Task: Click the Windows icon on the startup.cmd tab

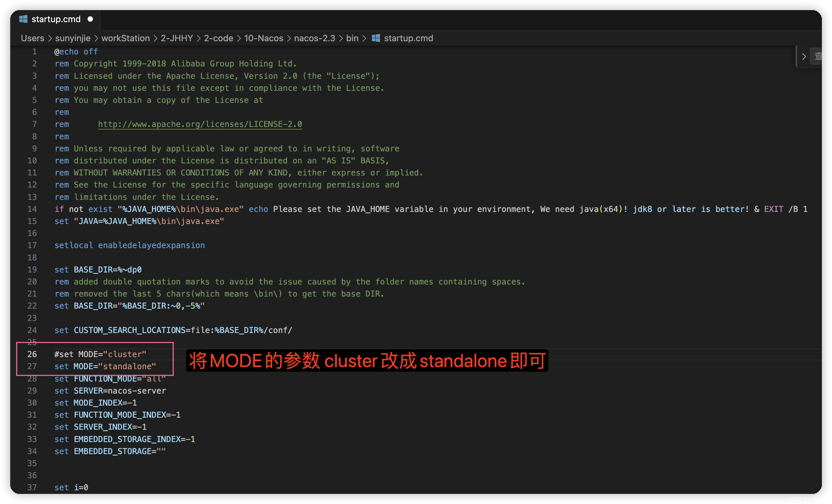Action: coord(23,19)
